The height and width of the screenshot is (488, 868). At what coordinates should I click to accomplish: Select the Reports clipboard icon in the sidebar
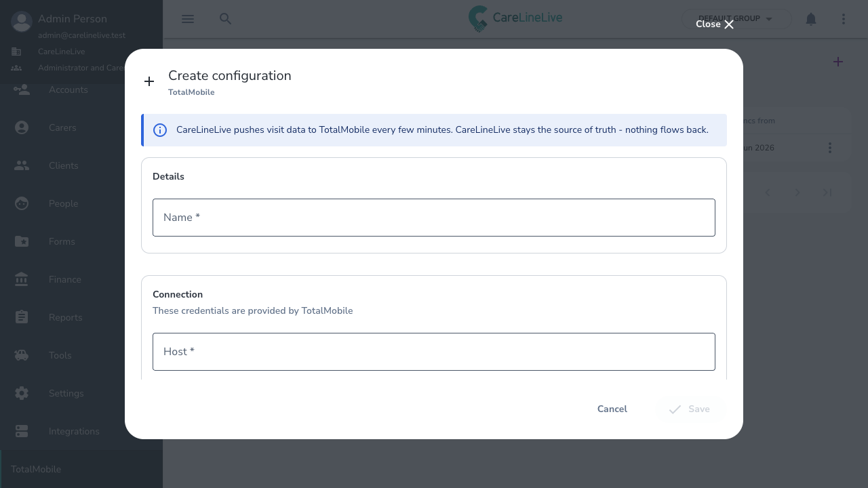tap(22, 317)
